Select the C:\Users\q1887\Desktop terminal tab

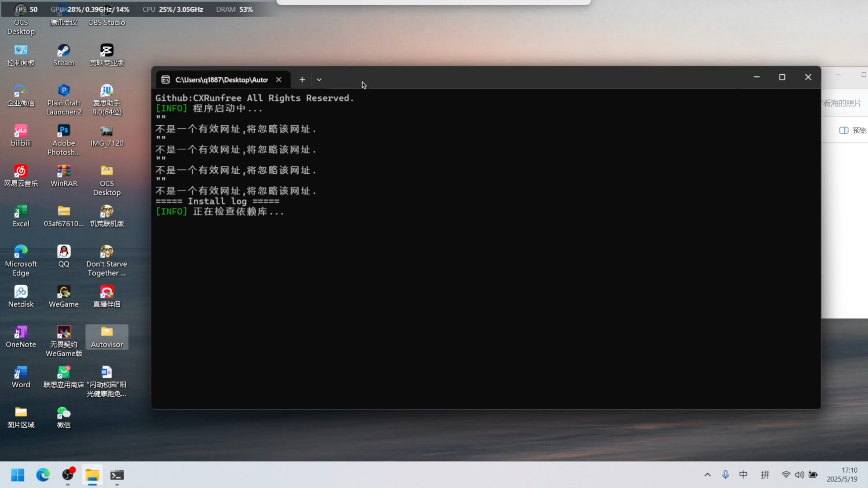tap(221, 80)
